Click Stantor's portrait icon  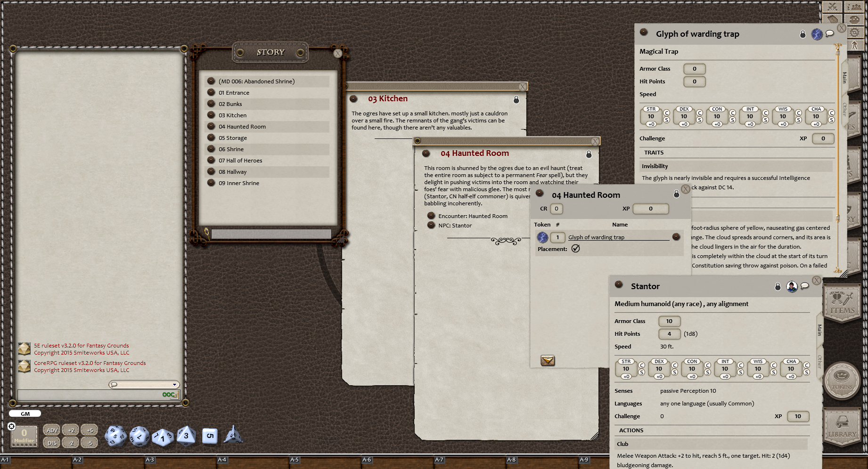[x=791, y=286]
